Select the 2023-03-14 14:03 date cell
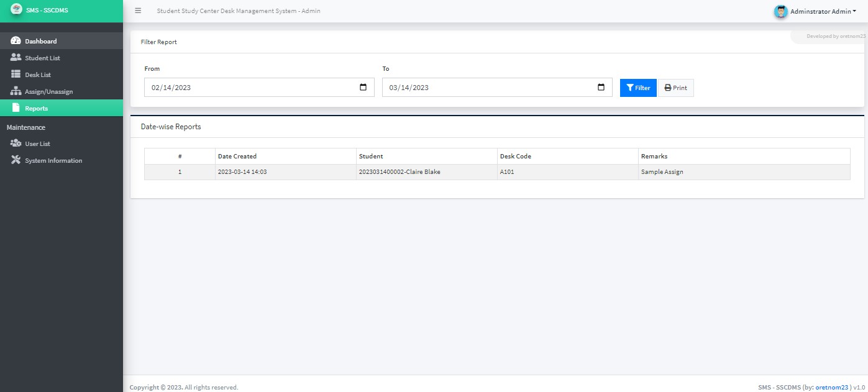The width and height of the screenshot is (868, 392). pos(286,172)
